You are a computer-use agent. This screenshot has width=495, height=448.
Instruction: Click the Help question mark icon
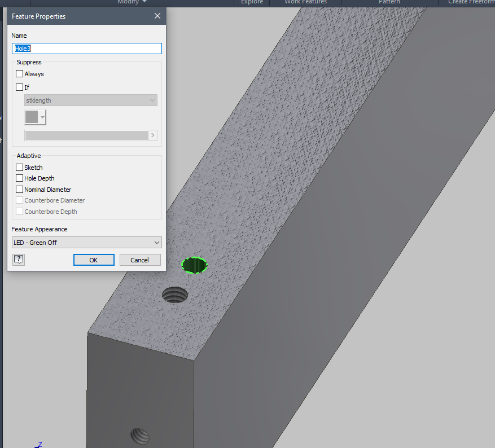point(19,260)
